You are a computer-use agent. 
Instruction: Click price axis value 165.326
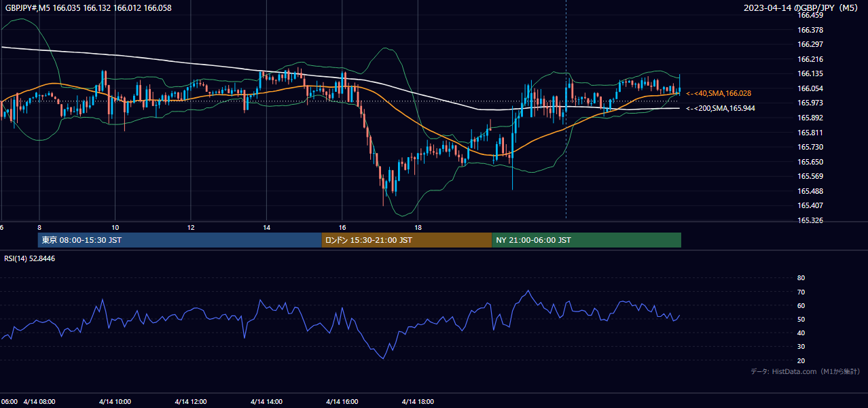tap(810, 220)
